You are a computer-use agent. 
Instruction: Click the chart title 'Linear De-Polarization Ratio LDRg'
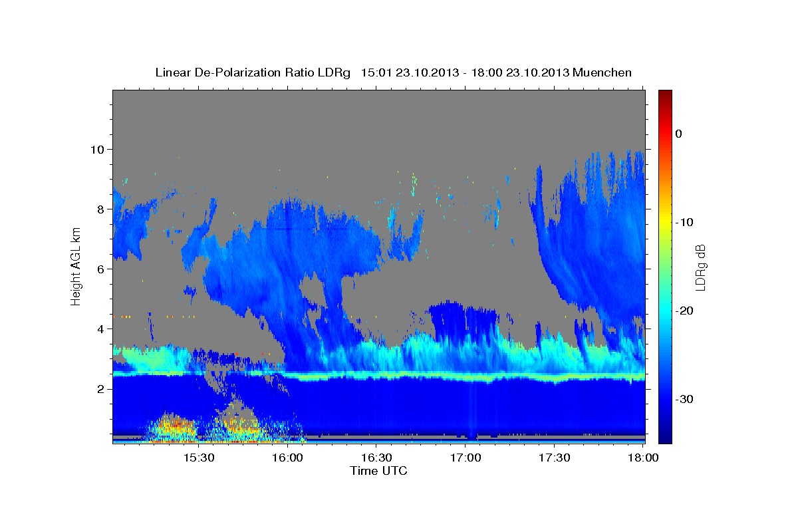click(x=253, y=72)
